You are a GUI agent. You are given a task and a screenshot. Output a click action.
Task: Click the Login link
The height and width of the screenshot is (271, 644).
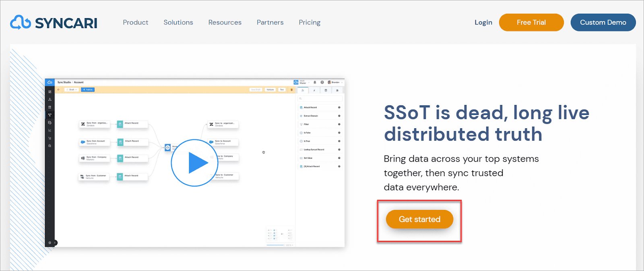point(483,23)
